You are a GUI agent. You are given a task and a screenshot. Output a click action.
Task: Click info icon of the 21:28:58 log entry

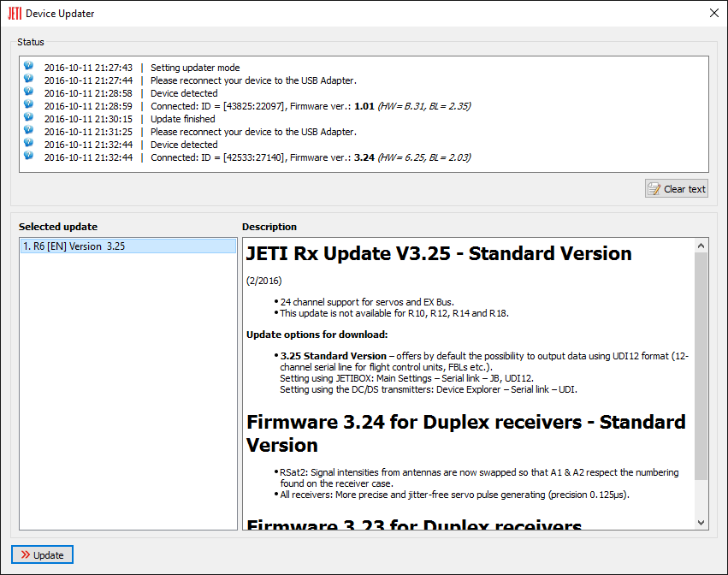(x=29, y=91)
